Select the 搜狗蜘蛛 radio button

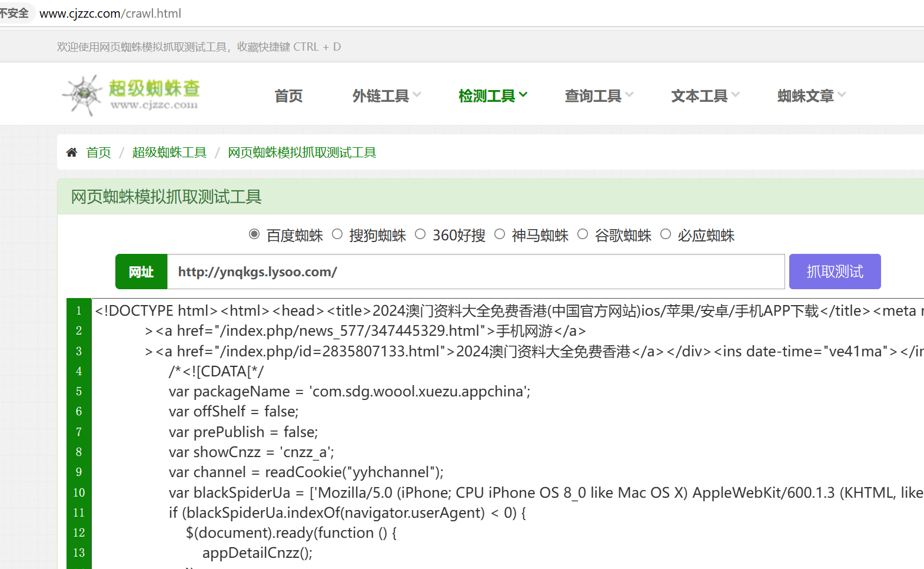337,234
